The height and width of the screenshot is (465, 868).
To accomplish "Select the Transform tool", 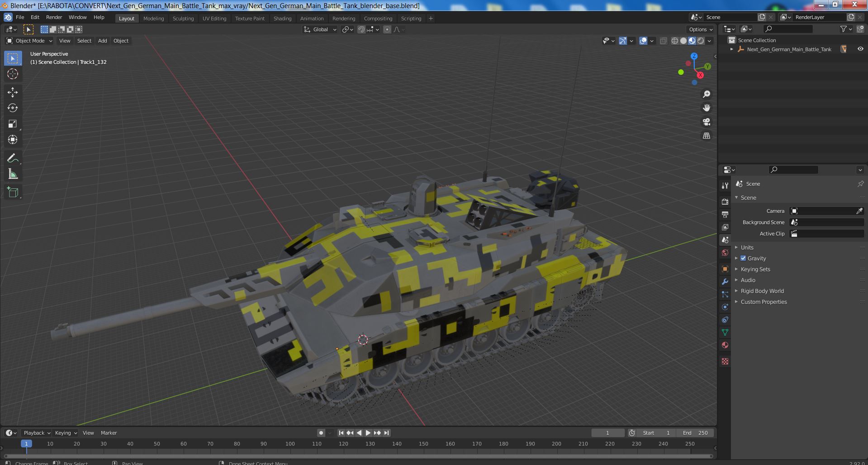I will coord(13,140).
